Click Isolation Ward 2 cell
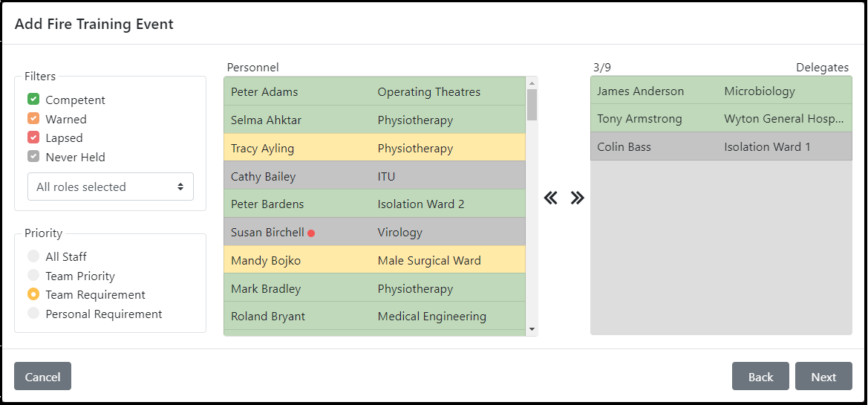This screenshot has width=868, height=405. pyautogui.click(x=421, y=204)
